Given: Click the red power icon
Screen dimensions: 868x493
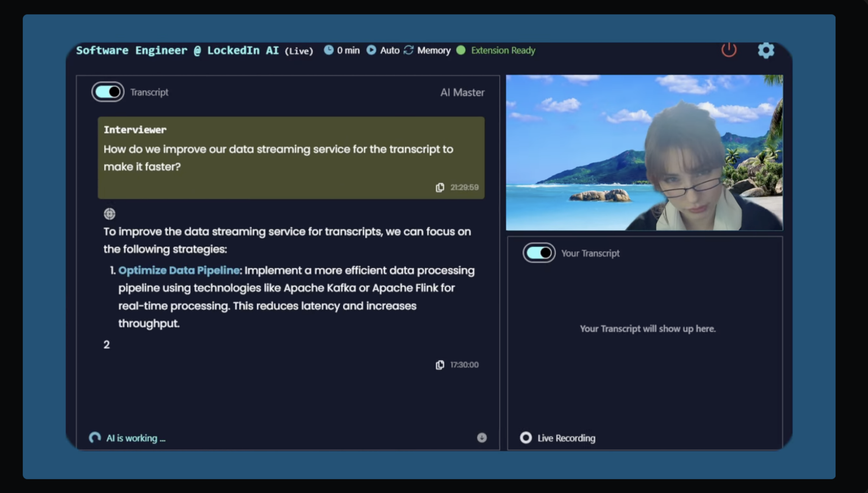Looking at the screenshot, I should coord(729,50).
